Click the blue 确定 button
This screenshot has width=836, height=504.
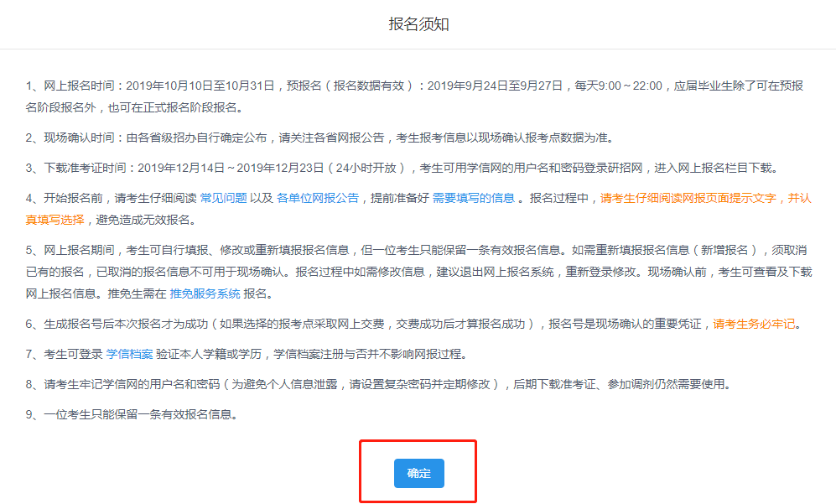pos(418,473)
